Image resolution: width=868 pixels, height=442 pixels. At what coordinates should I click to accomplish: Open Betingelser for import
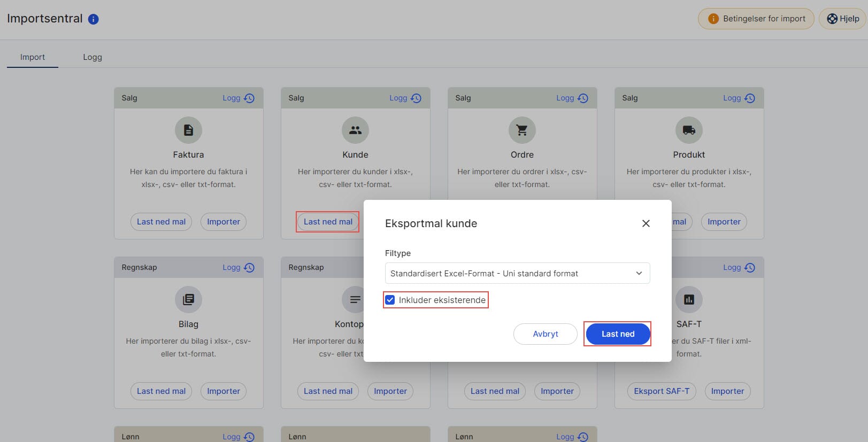tap(756, 19)
